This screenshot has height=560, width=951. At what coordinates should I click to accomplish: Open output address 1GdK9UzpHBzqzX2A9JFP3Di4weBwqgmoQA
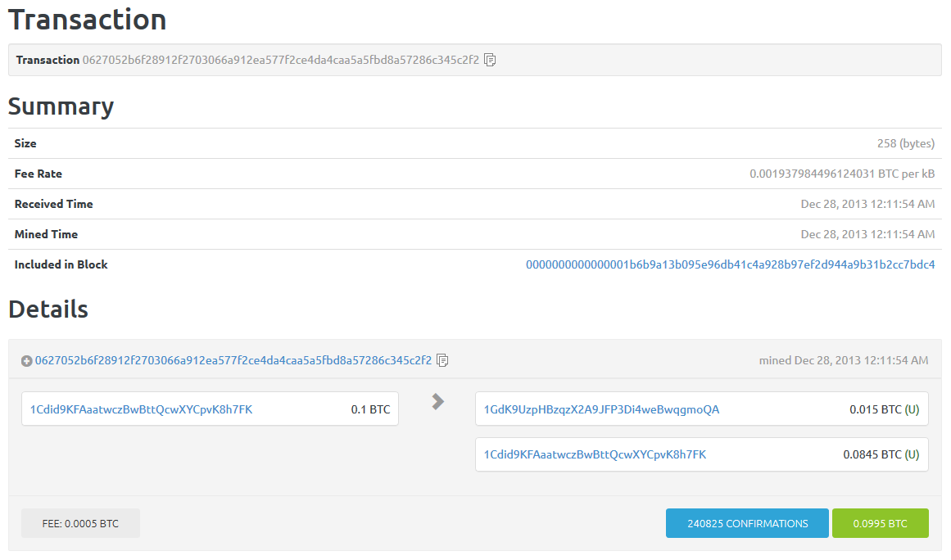601,409
